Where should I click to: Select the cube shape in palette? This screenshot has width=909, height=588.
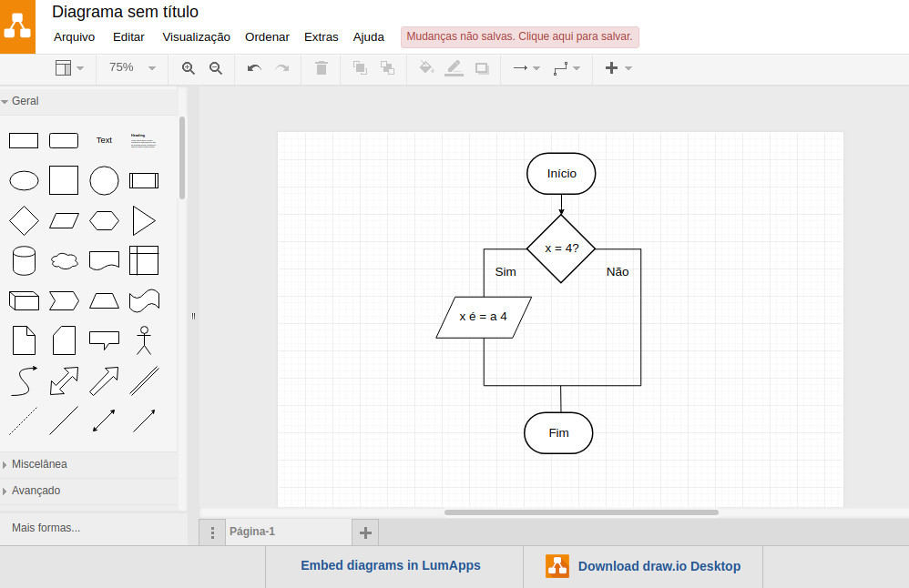tap(24, 300)
